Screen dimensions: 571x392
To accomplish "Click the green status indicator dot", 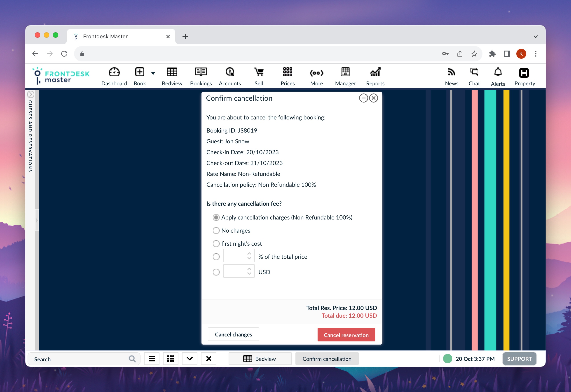I will pos(447,359).
